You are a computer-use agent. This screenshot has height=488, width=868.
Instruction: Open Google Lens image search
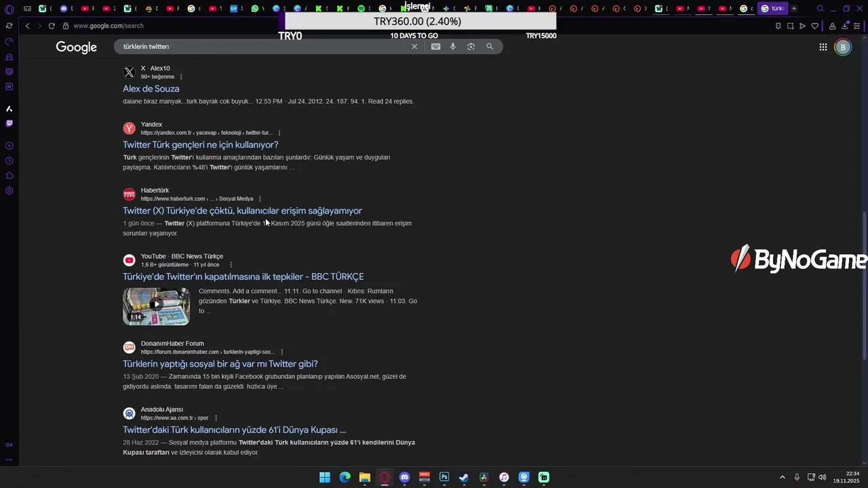coord(471,47)
